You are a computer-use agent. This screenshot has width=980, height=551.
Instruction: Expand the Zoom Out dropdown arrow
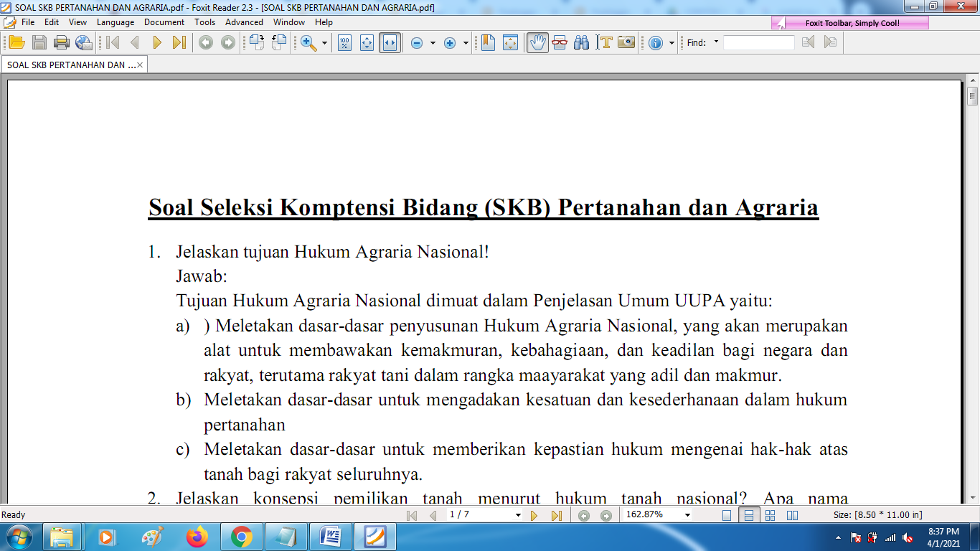click(x=432, y=43)
